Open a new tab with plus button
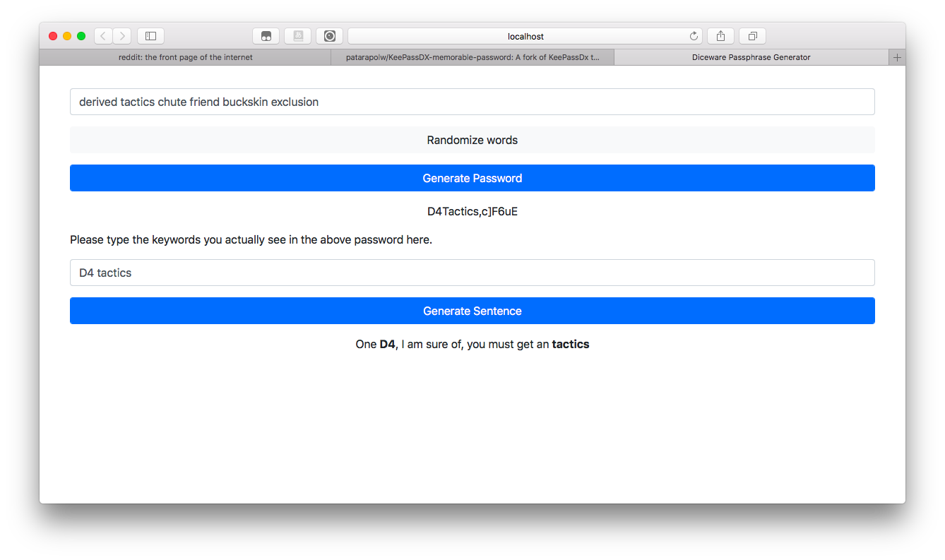This screenshot has width=945, height=560. 897,58
